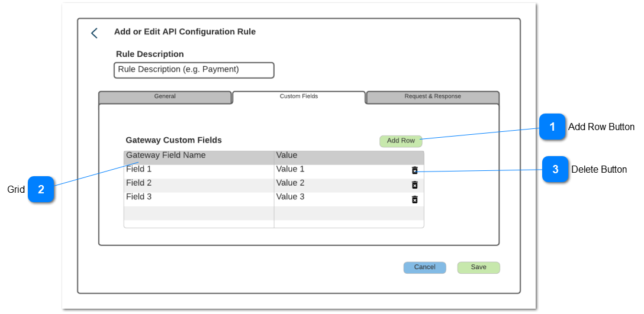Image resolution: width=644 pixels, height=314 pixels.
Task: Select the Field 1 cell
Action: click(139, 169)
